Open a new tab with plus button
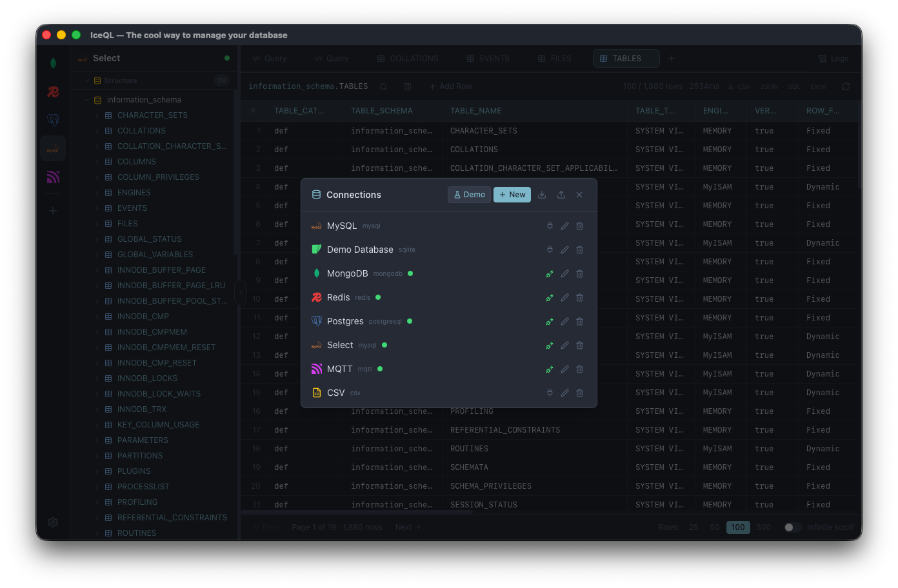The width and height of the screenshot is (898, 588). click(671, 59)
